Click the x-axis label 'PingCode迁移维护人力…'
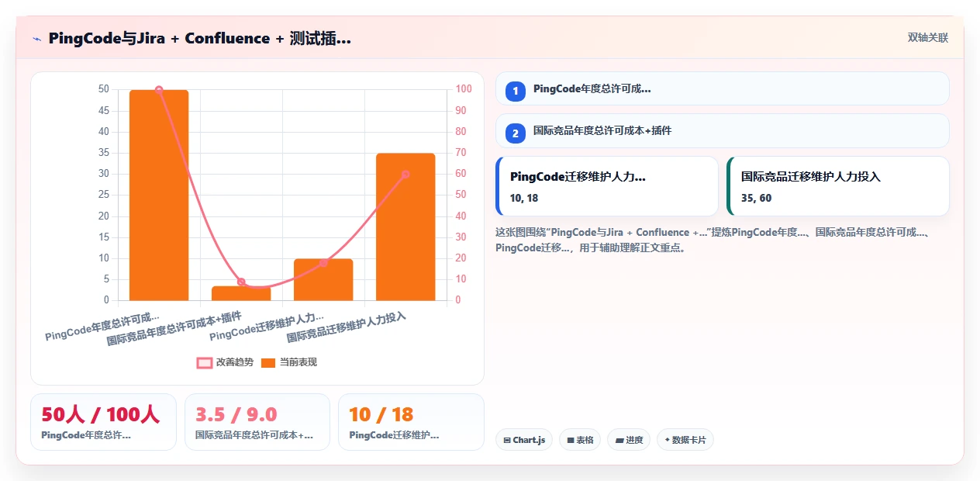980x481 pixels. (x=267, y=327)
